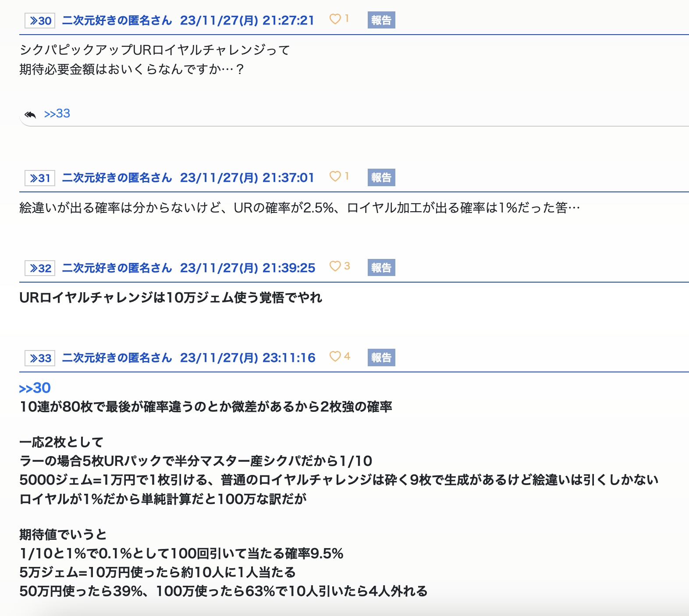Click the reply arrow icon under post 30
This screenshot has width=689, height=616.
click(x=30, y=114)
